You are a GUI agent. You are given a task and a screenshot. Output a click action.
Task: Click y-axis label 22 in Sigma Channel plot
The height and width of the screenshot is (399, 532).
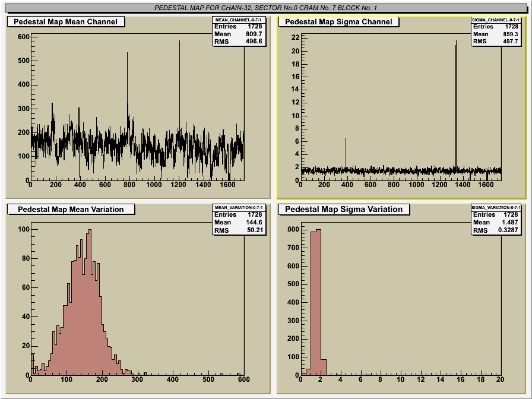(x=295, y=37)
